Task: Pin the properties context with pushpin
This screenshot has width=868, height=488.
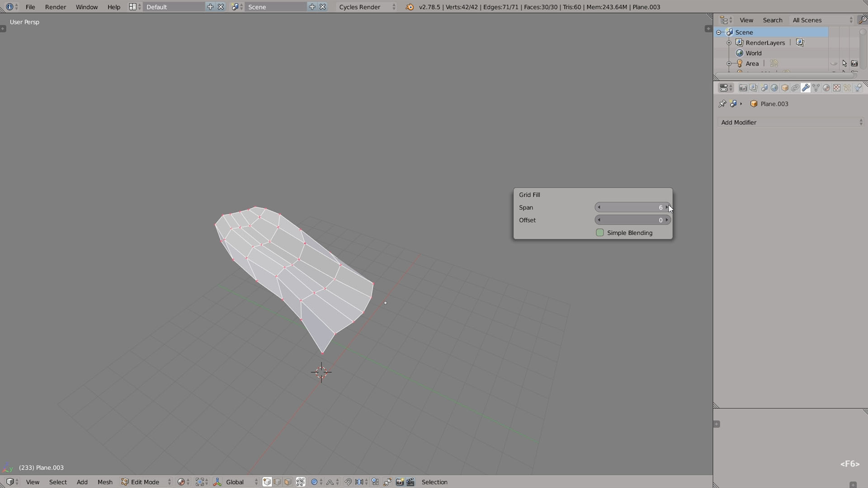Action: pos(722,104)
